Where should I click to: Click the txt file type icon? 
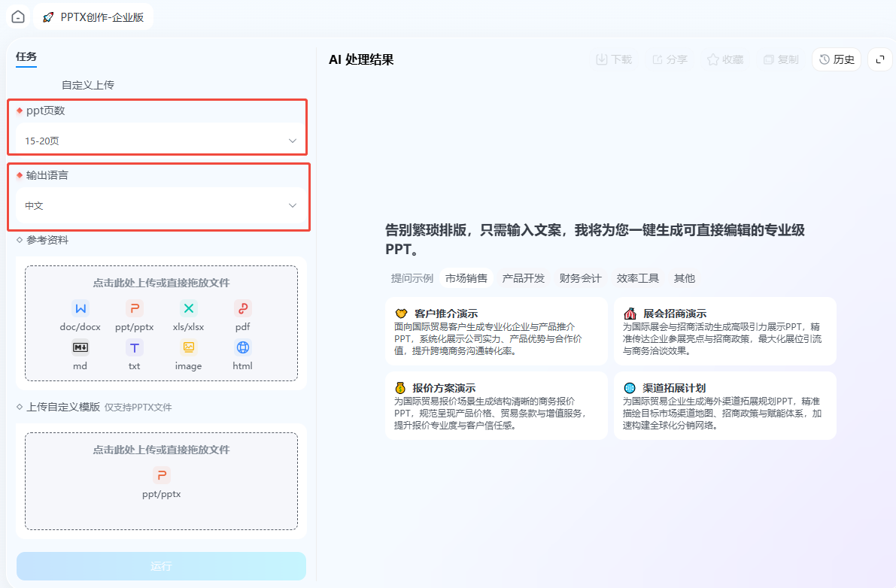click(134, 347)
